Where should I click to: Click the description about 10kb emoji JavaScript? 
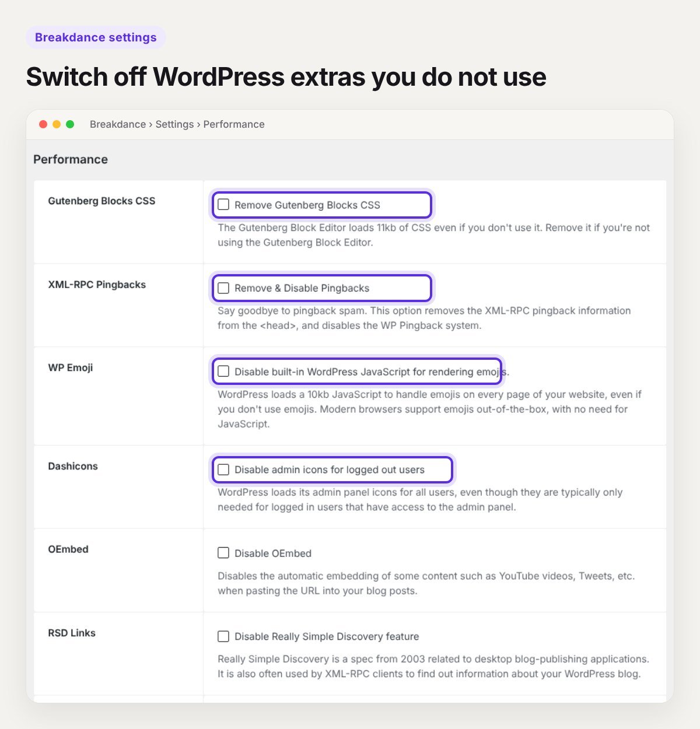[x=429, y=409]
